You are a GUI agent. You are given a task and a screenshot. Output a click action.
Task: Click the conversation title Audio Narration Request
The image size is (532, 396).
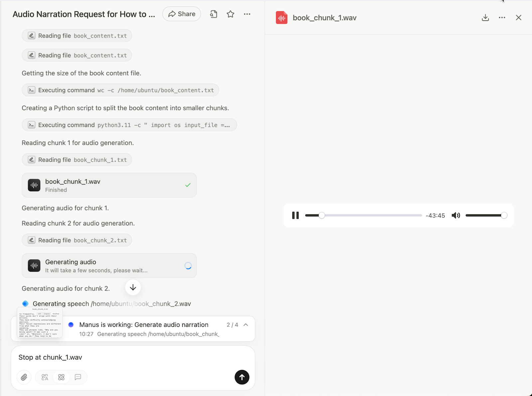(x=84, y=14)
